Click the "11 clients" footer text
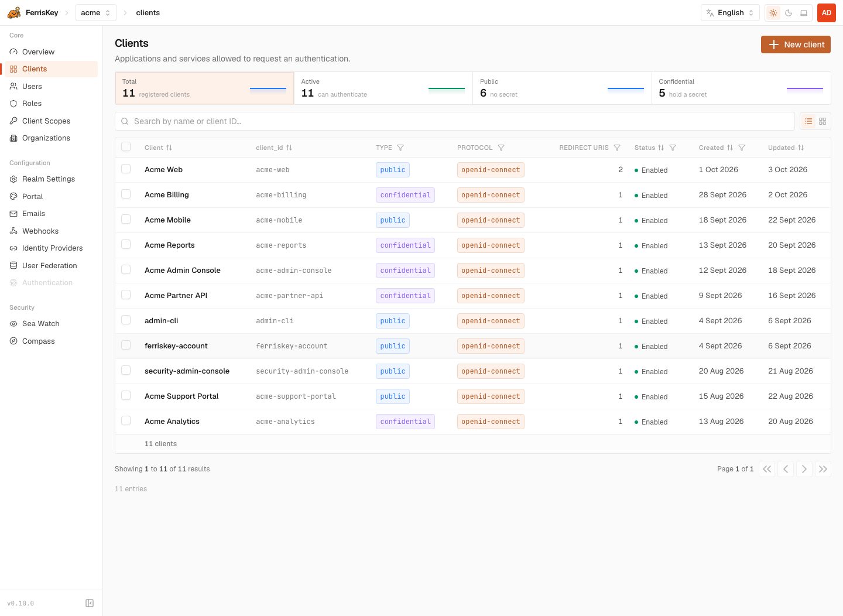The width and height of the screenshot is (843, 616). [x=161, y=444]
